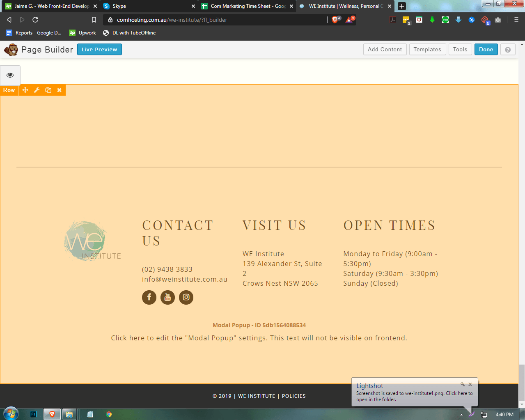
Task: Open the Page Builder help icon
Action: 508,49
